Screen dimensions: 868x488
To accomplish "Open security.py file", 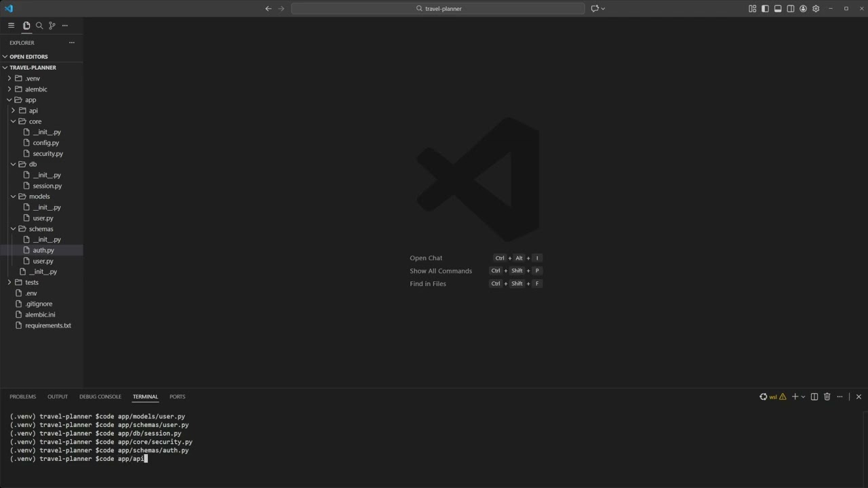I will click(x=41, y=154).
